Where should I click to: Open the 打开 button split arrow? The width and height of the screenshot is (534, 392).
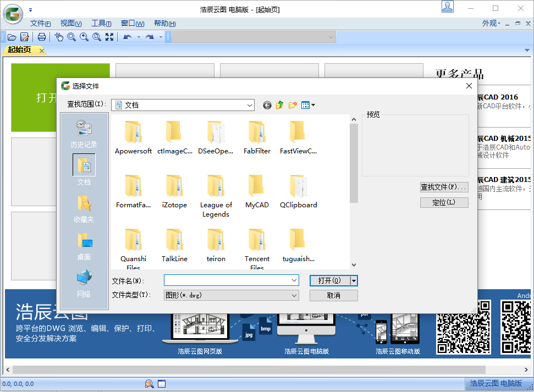coord(354,280)
